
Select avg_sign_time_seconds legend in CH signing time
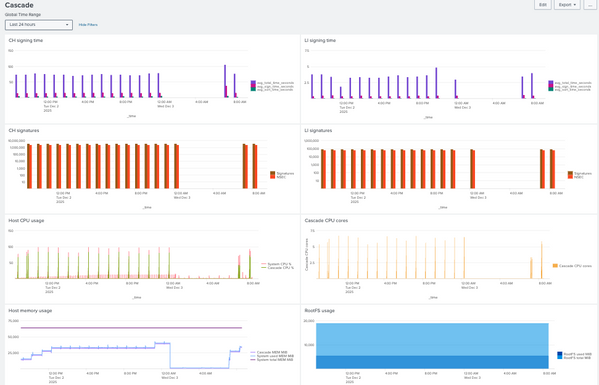272,86
